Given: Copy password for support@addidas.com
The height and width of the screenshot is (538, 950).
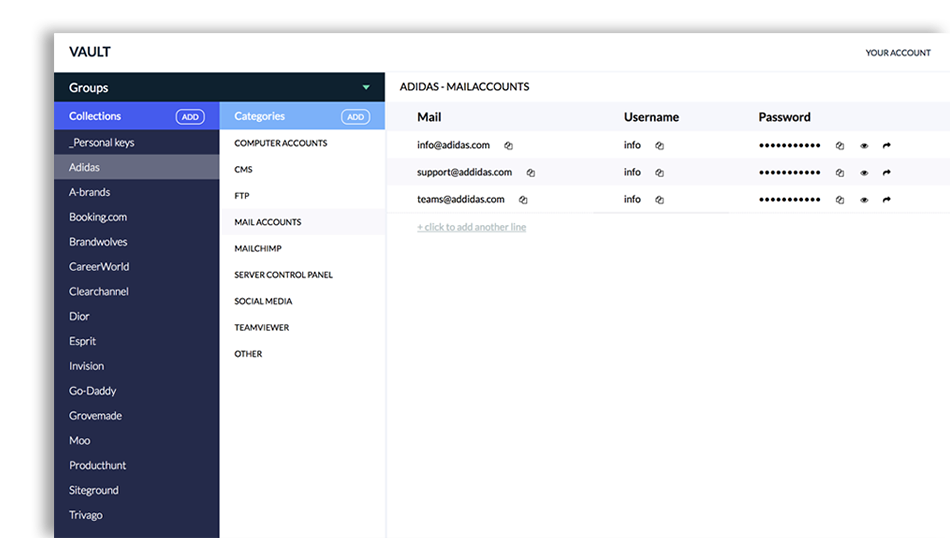Looking at the screenshot, I should pyautogui.click(x=840, y=173).
